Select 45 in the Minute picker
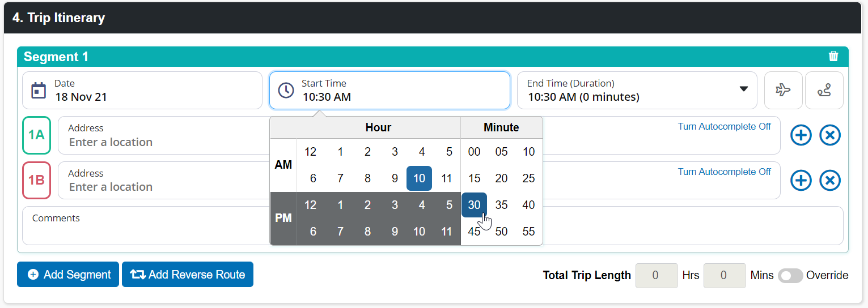The image size is (868, 308). (474, 231)
